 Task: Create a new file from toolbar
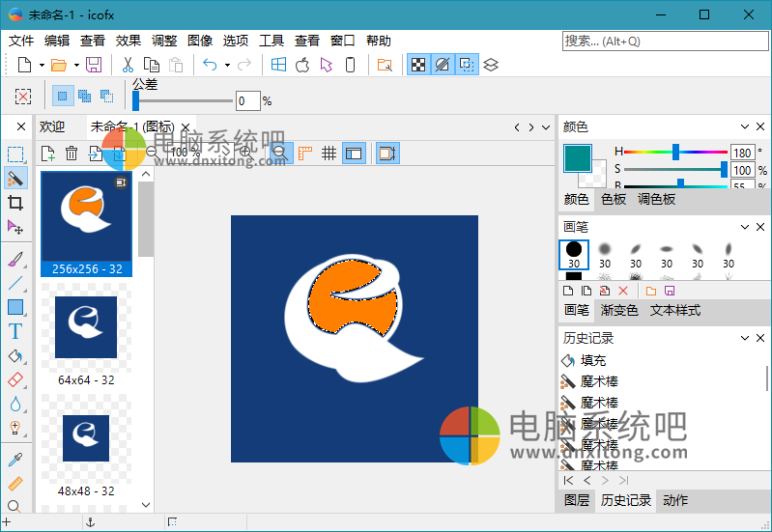point(24,65)
